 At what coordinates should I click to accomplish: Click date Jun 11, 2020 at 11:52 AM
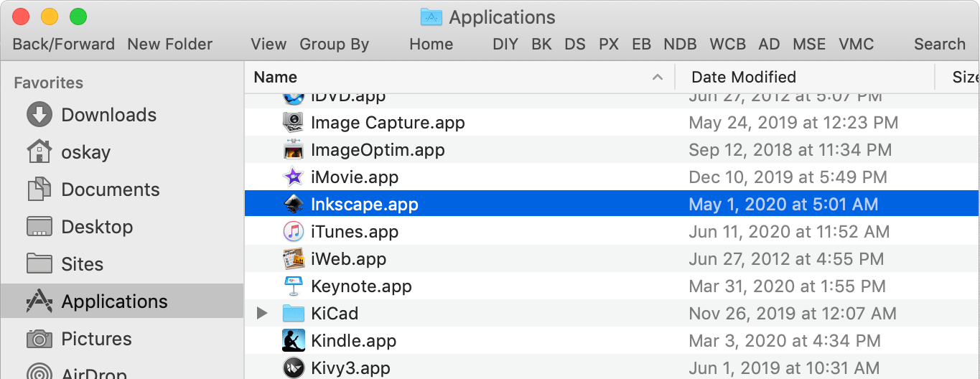tap(789, 232)
